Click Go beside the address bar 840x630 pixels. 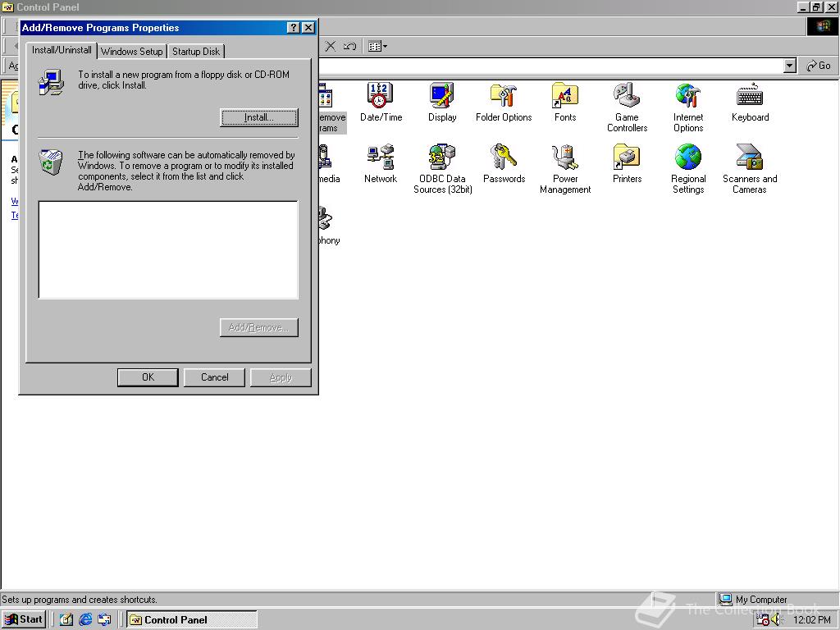(818, 65)
